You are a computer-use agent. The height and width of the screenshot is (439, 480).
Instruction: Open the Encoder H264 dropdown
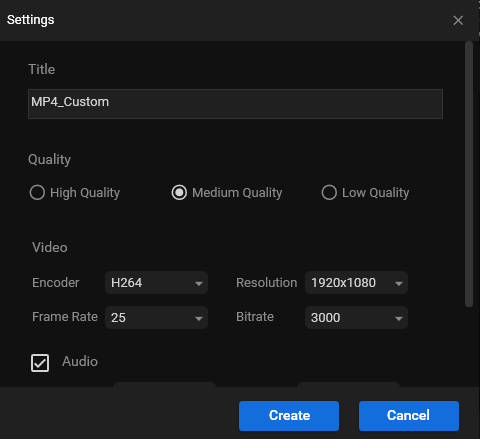point(156,283)
